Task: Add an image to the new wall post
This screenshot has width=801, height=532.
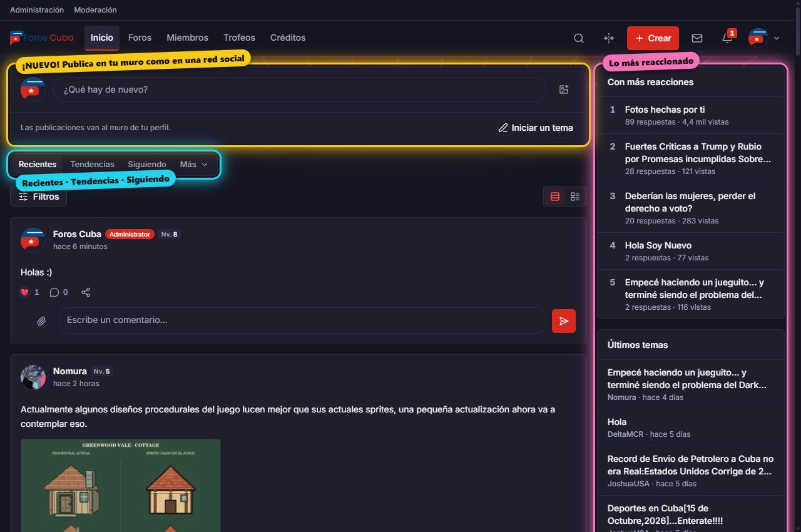Action: pos(564,90)
